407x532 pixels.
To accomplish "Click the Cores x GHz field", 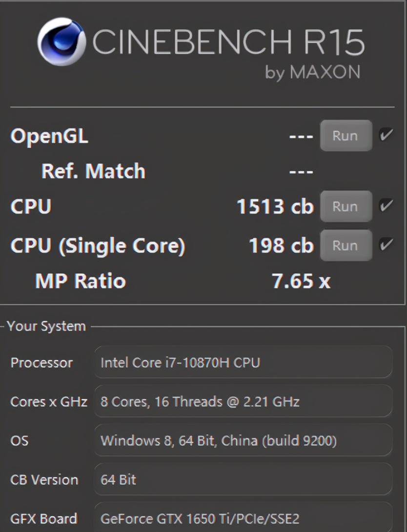I will coord(243,402).
